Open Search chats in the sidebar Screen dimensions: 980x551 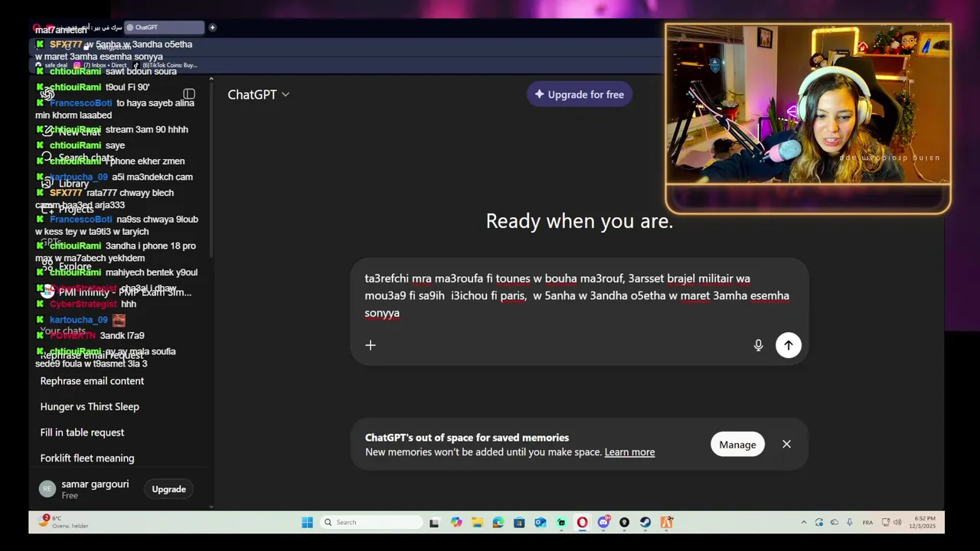pyautogui.click(x=80, y=158)
